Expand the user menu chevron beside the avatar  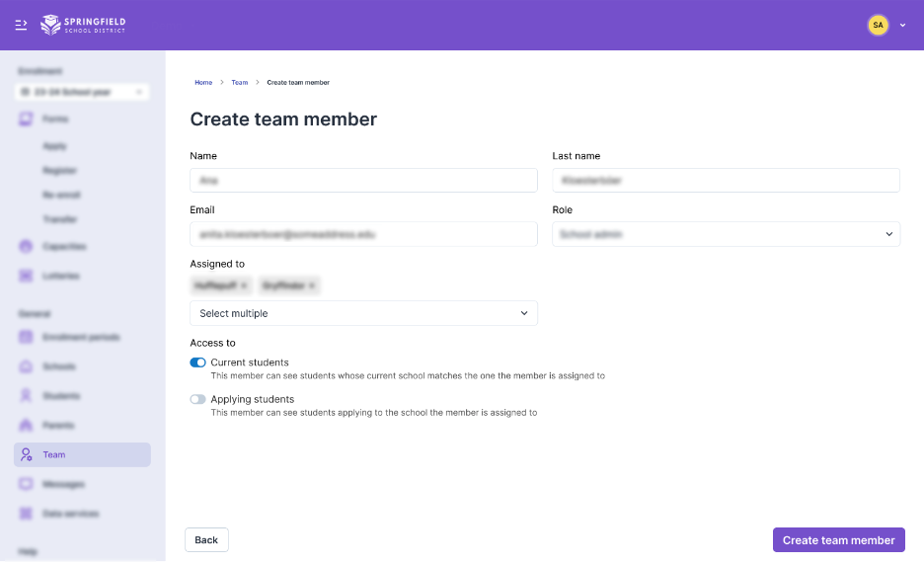point(902,26)
